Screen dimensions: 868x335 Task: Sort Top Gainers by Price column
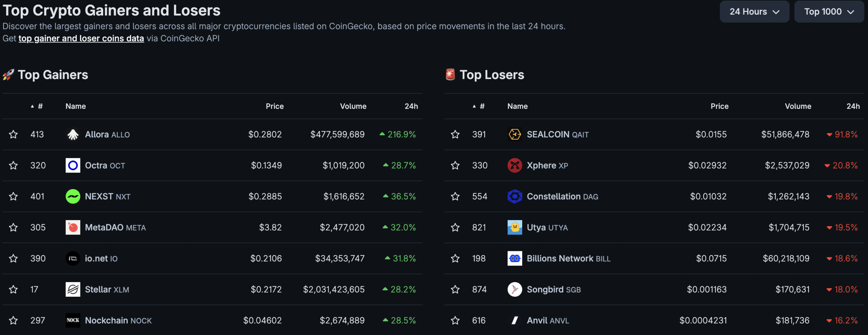click(275, 106)
